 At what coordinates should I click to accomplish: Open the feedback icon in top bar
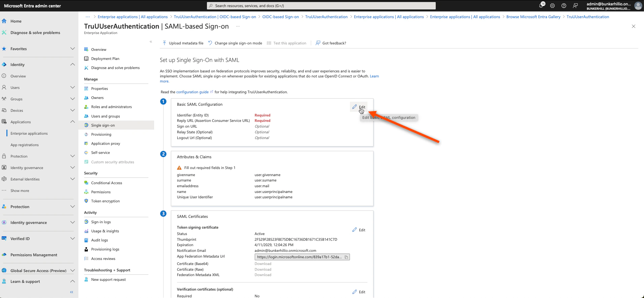[x=575, y=6]
